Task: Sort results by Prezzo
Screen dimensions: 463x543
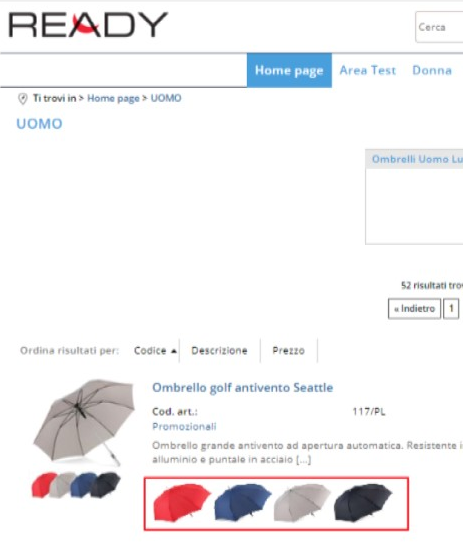Action: click(288, 350)
